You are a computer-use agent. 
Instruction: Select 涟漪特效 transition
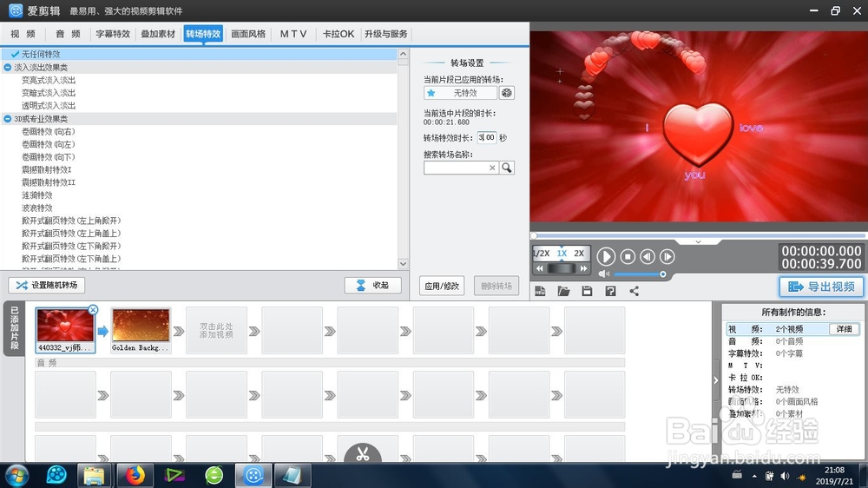point(37,195)
